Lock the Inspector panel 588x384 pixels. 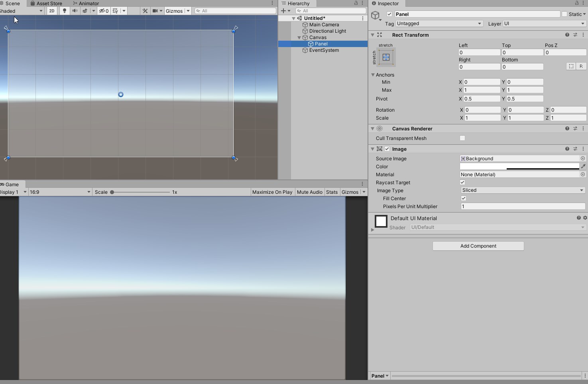576,3
